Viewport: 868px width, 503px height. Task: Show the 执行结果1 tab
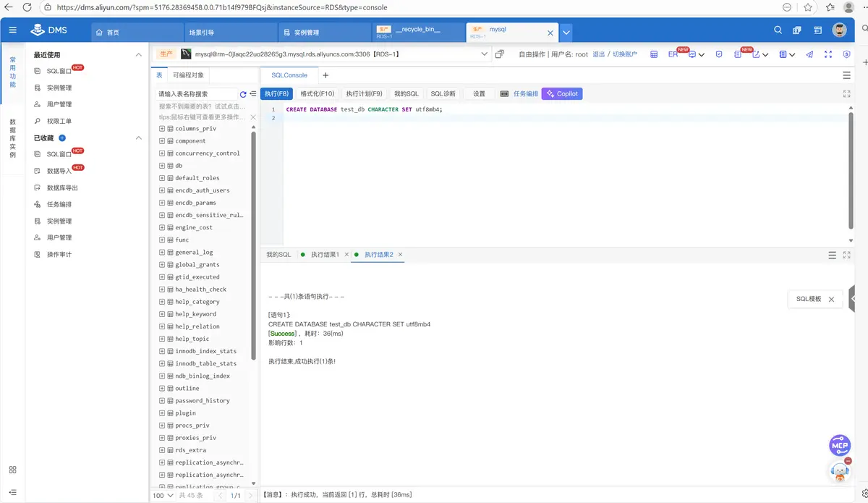click(x=325, y=255)
